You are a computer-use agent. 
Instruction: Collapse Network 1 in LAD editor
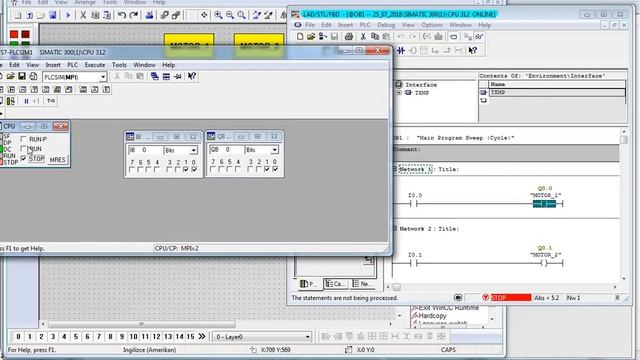[395, 169]
